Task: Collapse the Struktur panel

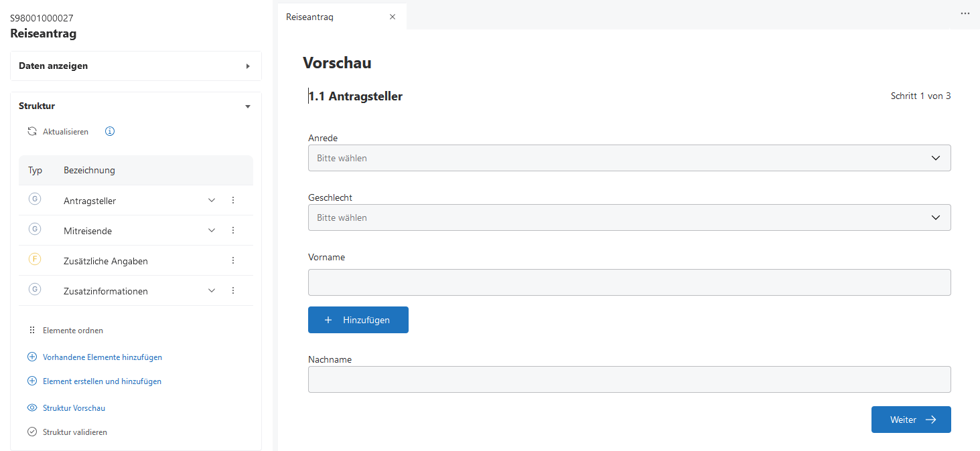Action: 248,106
